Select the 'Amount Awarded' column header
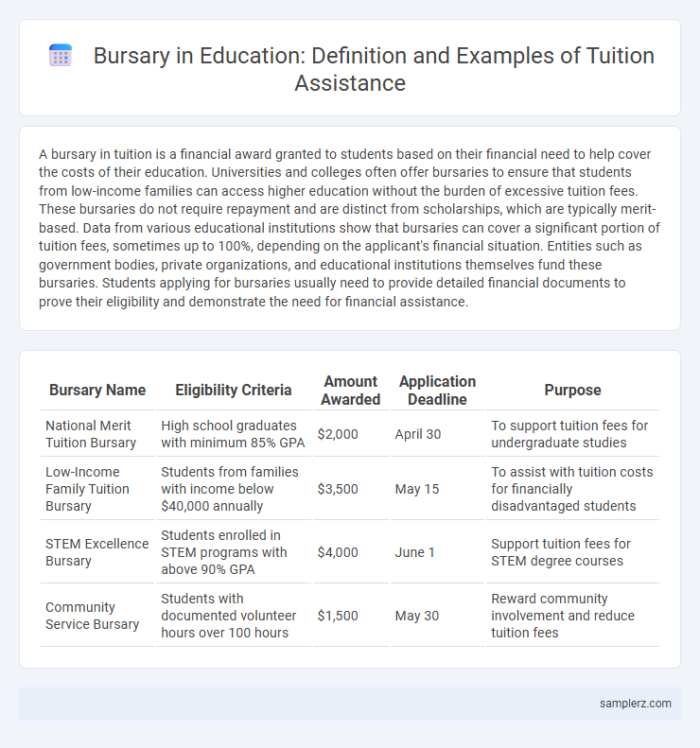The height and width of the screenshot is (748, 700). pos(351,391)
